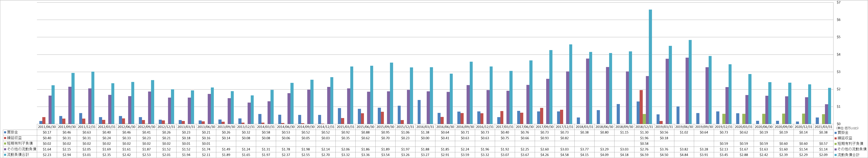This screenshot has width=868, height=158.
Task: Click the $0.93 deferred revenue cell for 2017/09/30
Action: click(x=545, y=138)
